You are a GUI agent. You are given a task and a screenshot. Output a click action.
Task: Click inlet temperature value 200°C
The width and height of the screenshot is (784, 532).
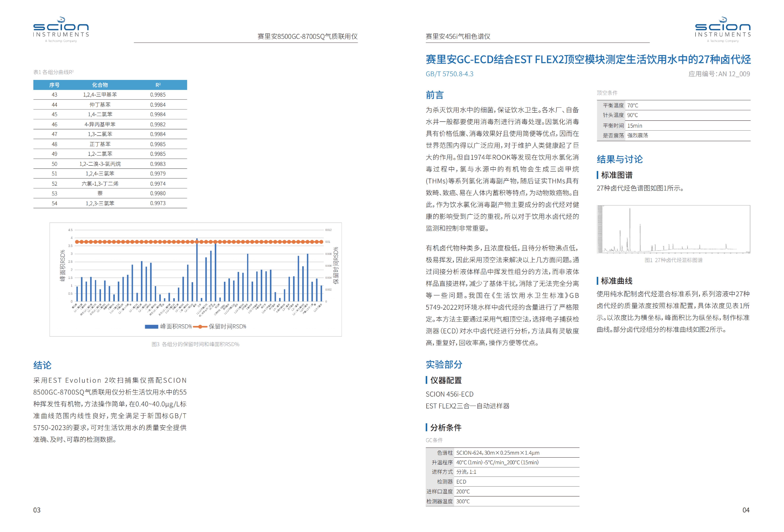coord(463,492)
